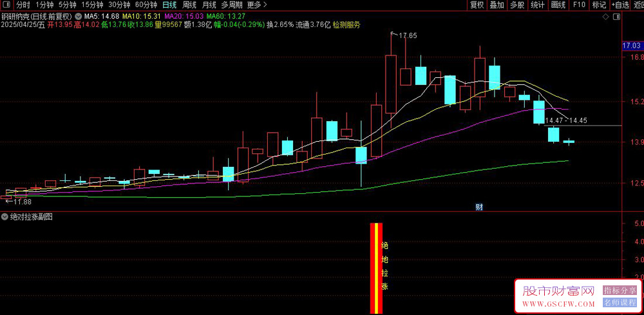Click the 返回 back button

[x=638, y=5]
